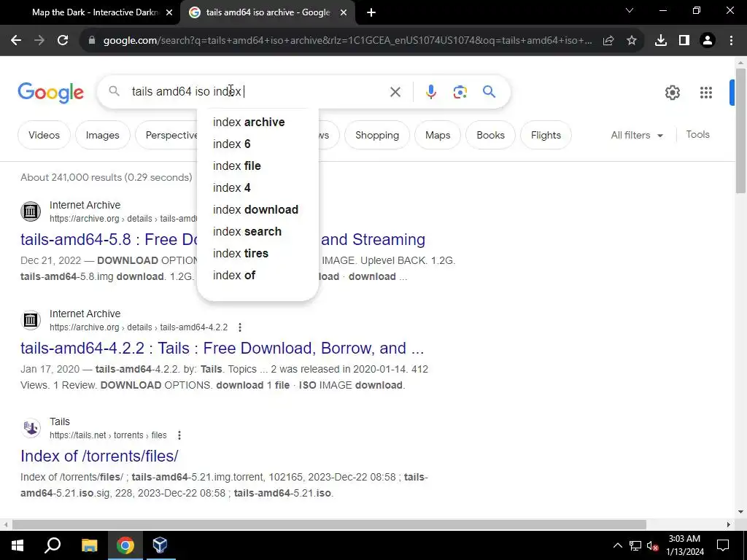Click the Google search text field
Viewport: 747px width, 560px height.
point(258,91)
